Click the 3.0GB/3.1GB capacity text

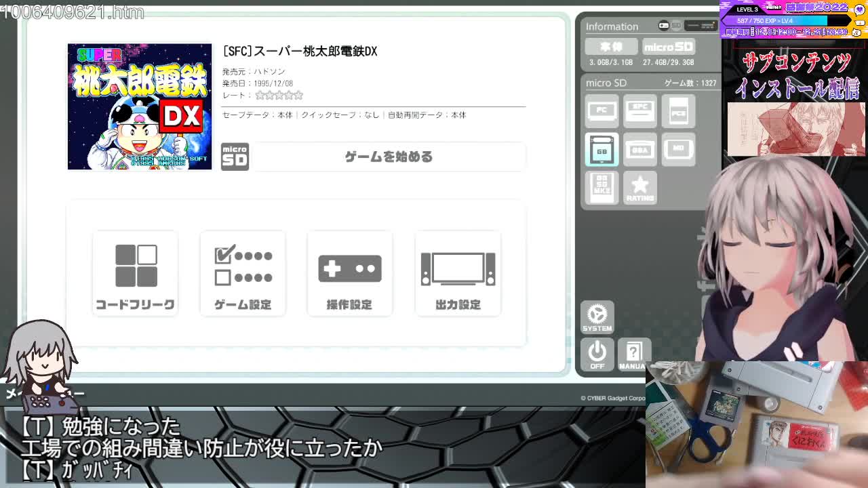pyautogui.click(x=611, y=62)
